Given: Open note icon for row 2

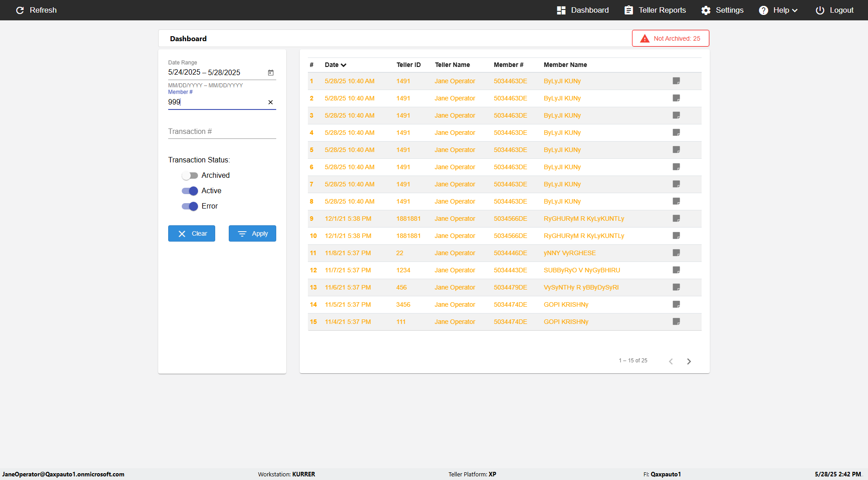Looking at the screenshot, I should [x=676, y=98].
